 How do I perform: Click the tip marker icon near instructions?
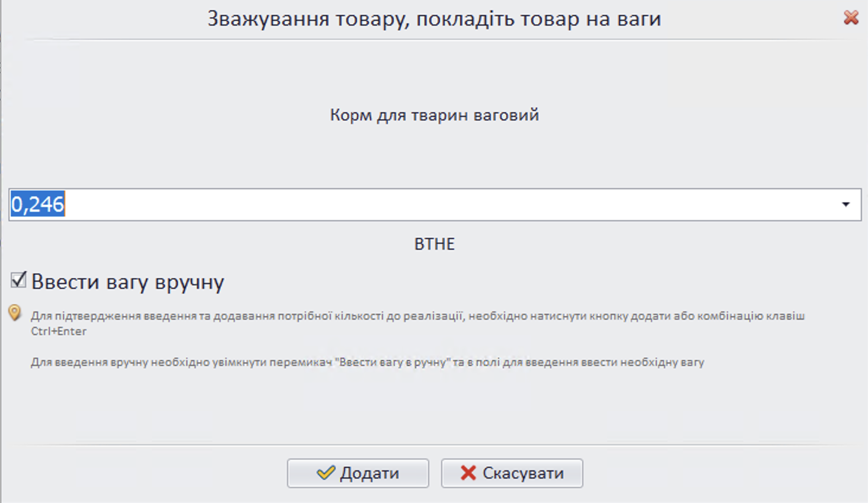tap(15, 311)
